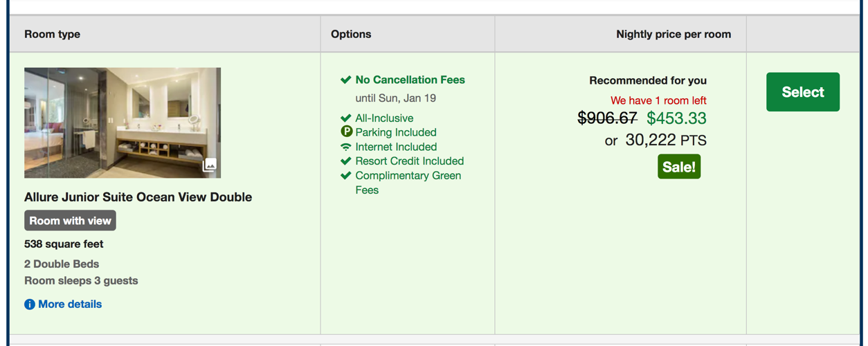Screen dimensions: 868x346
Task: Click the No Cancellation Fees text
Action: [x=410, y=80]
